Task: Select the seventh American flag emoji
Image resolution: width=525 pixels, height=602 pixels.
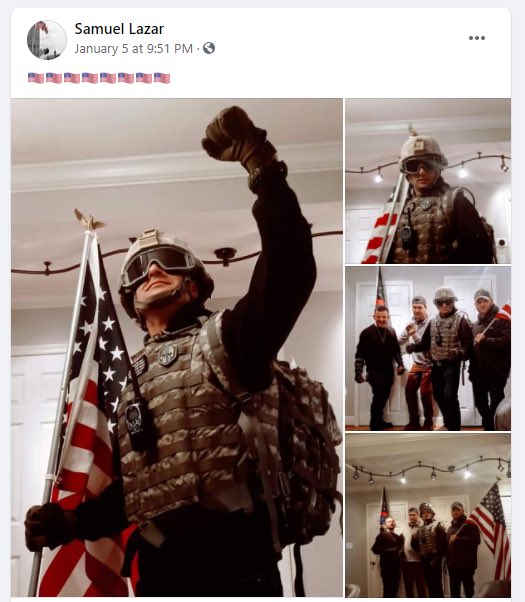Action: click(x=144, y=78)
